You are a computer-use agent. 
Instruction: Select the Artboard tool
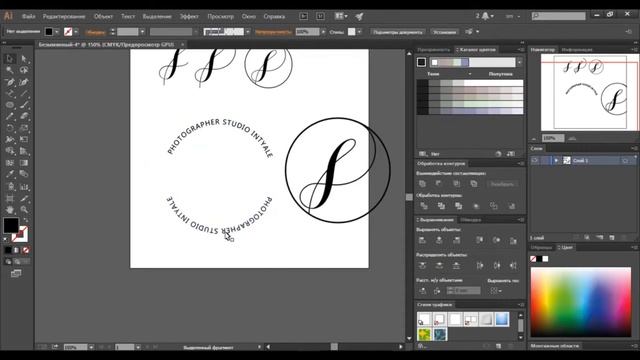tap(10, 199)
